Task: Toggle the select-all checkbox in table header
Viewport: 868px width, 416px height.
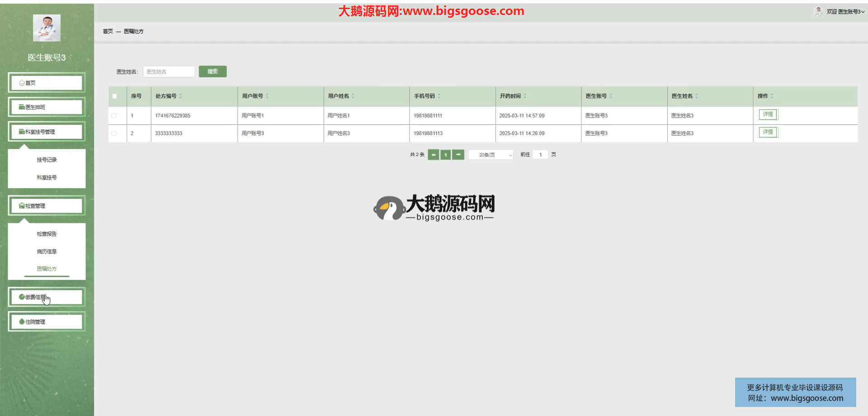Action: [x=114, y=96]
